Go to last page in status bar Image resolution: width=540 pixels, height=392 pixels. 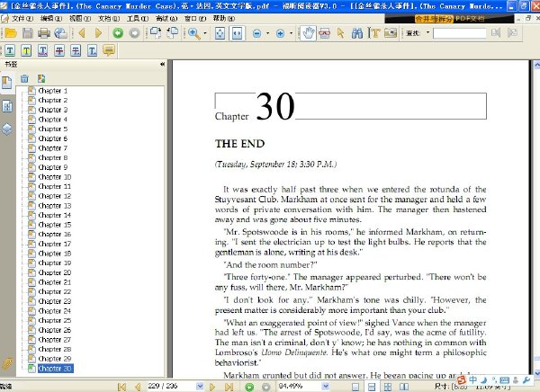(x=229, y=387)
